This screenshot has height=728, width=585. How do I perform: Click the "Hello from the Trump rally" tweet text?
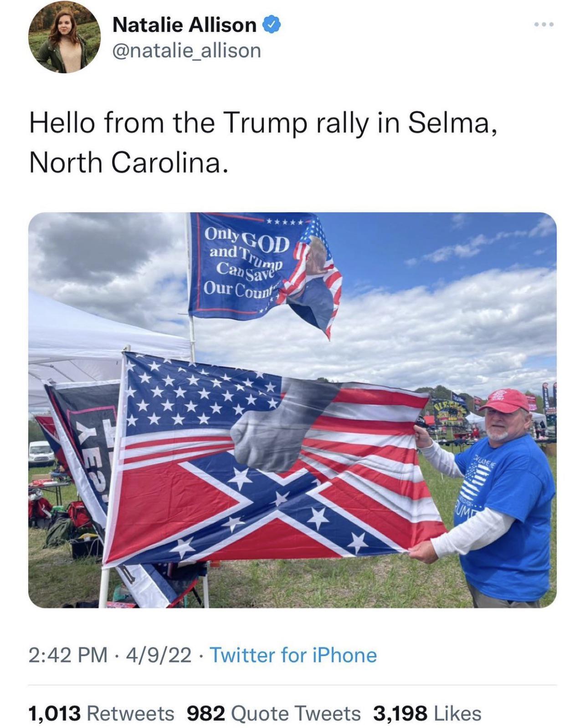[262, 142]
